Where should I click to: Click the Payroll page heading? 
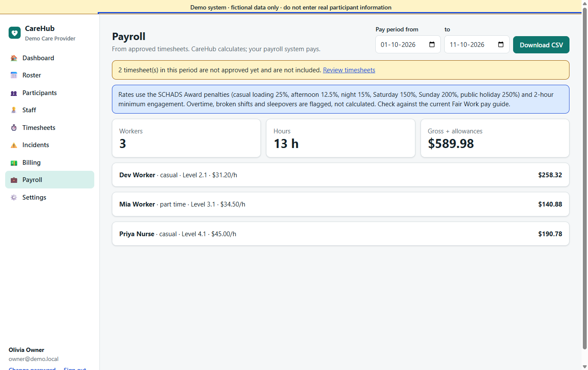[x=129, y=37]
